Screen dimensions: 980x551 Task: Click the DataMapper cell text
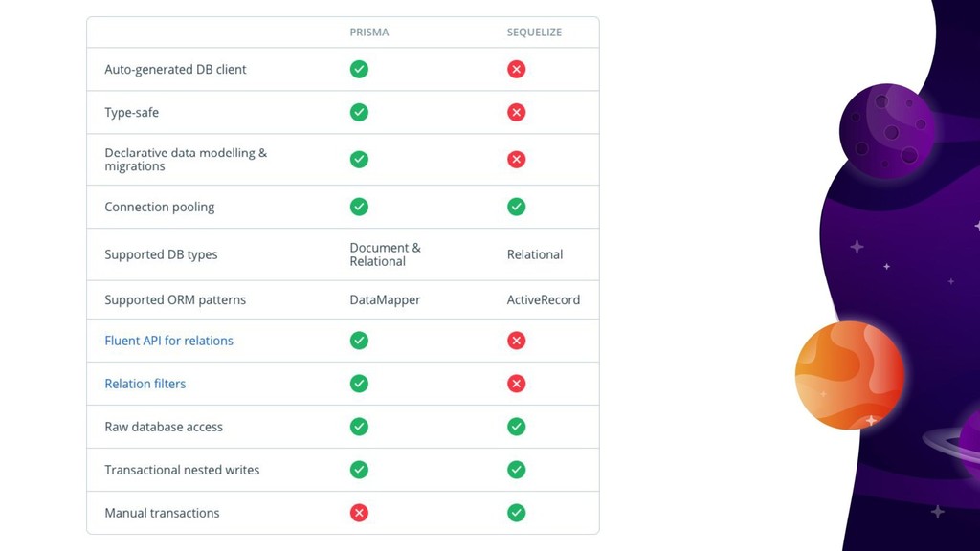pyautogui.click(x=385, y=299)
